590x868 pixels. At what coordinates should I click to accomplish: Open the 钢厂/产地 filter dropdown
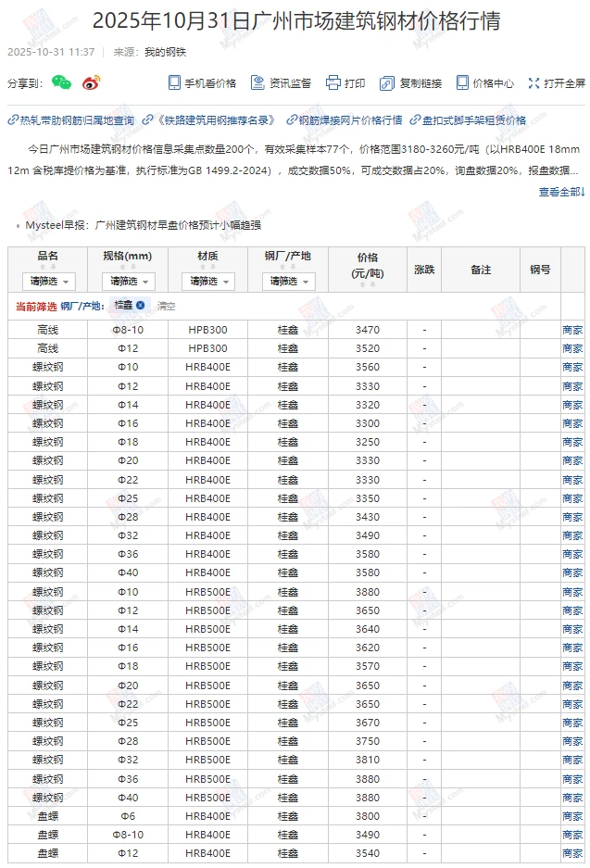pyautogui.click(x=288, y=282)
